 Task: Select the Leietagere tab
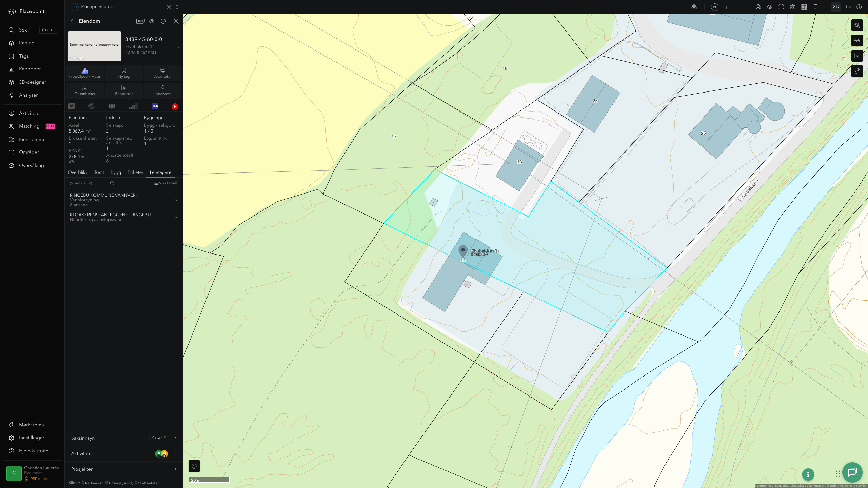point(160,172)
